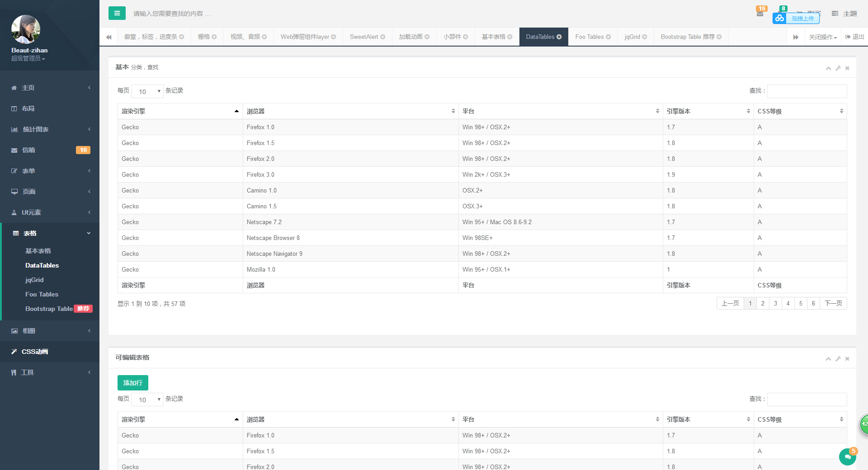The height and width of the screenshot is (470, 868).
Task: Open CSS动画 in the sidebar
Action: click(x=50, y=352)
